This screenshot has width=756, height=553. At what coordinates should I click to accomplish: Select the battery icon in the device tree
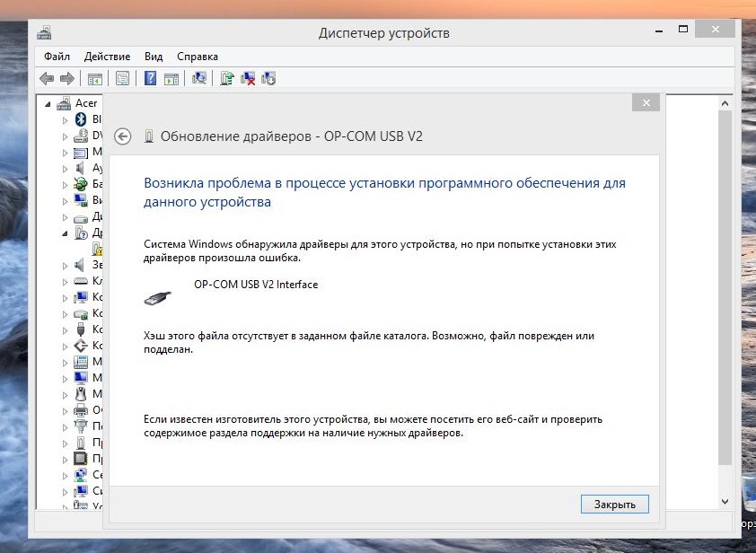80,184
